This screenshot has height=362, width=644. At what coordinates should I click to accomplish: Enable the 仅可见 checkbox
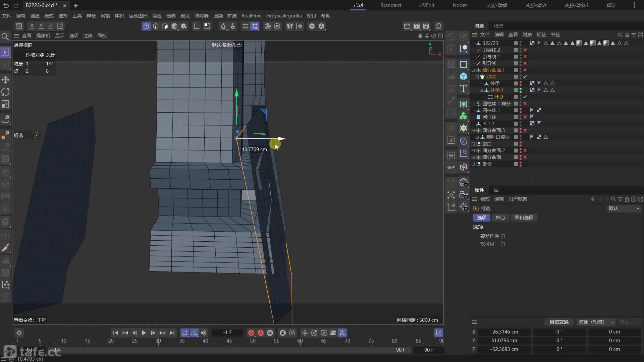pos(503,244)
